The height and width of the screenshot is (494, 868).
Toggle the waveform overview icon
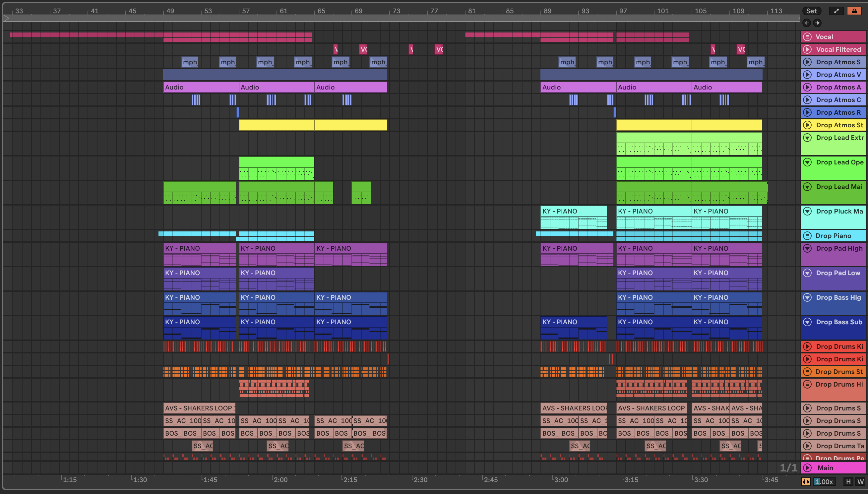(806, 482)
